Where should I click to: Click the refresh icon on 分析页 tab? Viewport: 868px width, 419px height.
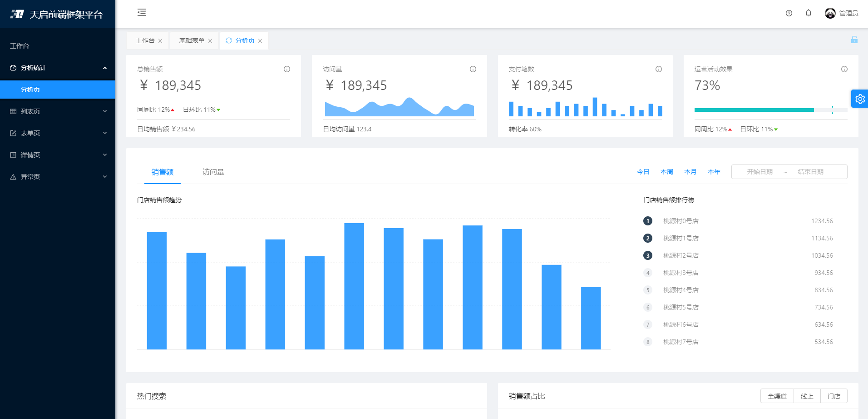pos(229,40)
